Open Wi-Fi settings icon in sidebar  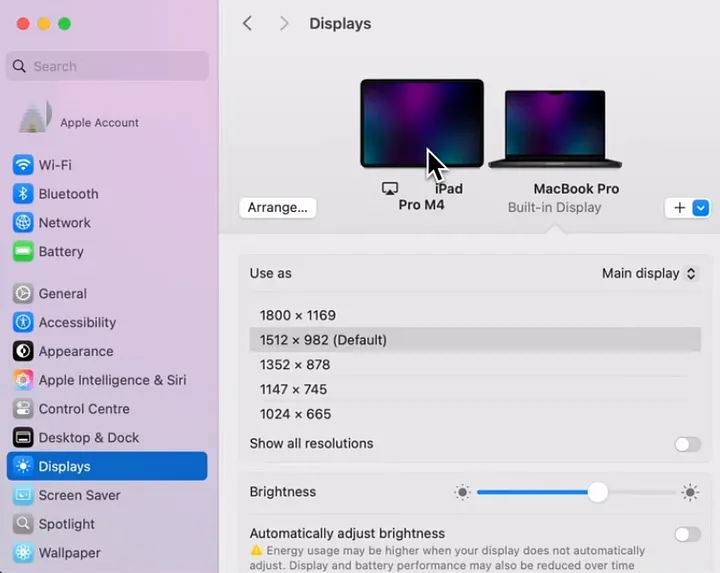[x=23, y=165]
